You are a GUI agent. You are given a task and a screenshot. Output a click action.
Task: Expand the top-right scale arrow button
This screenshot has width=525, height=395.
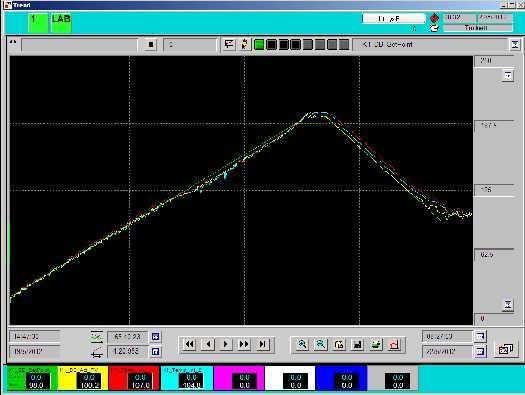pos(508,75)
